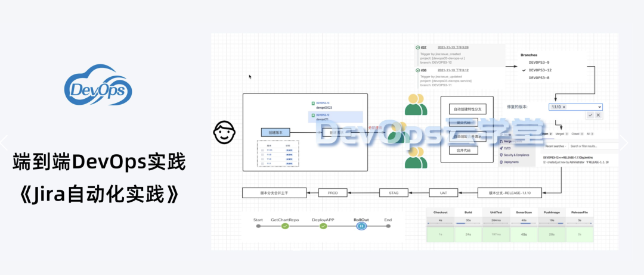Click the STAG stage box
The width and height of the screenshot is (644, 275).
(394, 192)
